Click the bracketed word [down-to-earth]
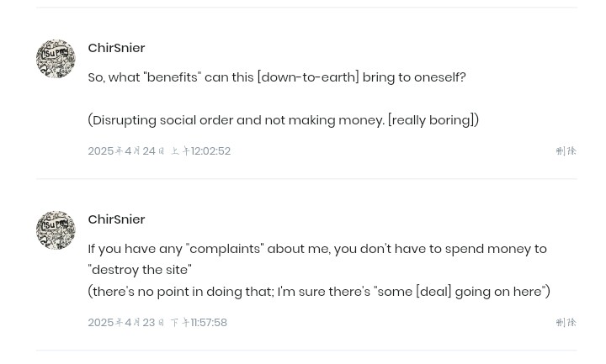Image resolution: width=606 pixels, height=364 pixels. [308, 77]
